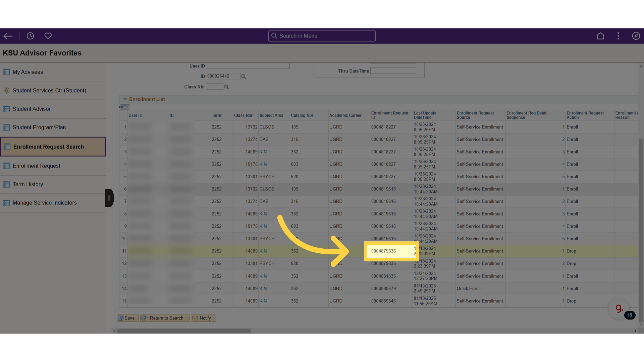
Task: Click the Search in Menu field
Action: coord(322,36)
